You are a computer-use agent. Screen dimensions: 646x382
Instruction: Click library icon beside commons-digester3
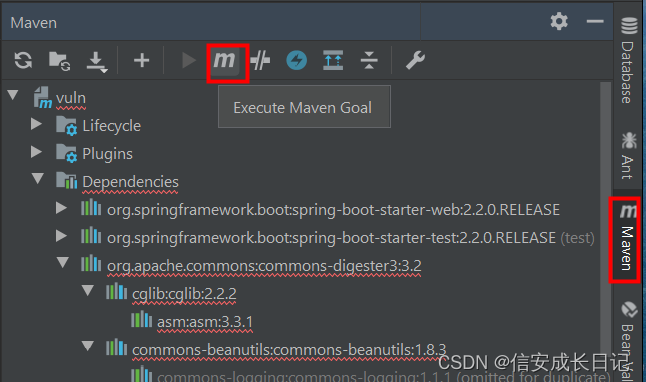click(x=91, y=263)
